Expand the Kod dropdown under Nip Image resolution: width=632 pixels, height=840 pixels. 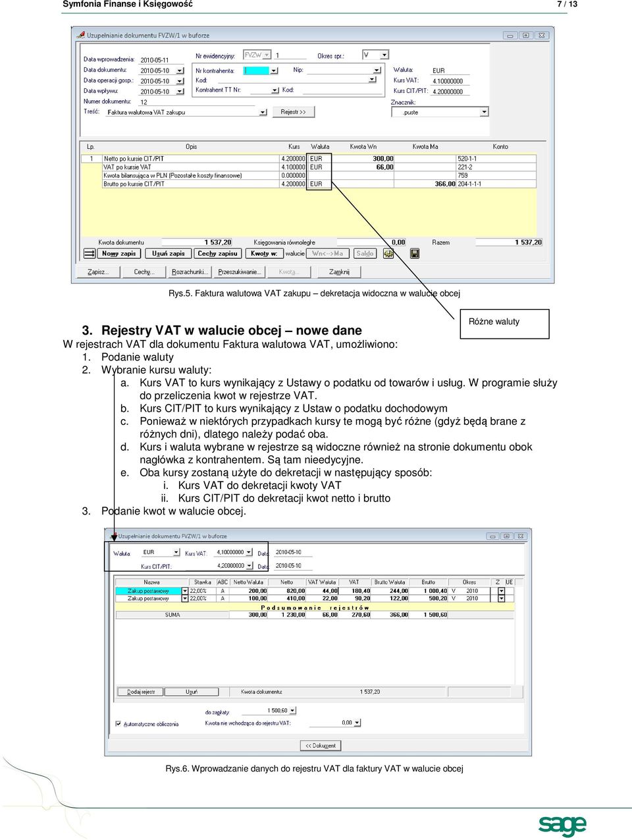point(372,80)
